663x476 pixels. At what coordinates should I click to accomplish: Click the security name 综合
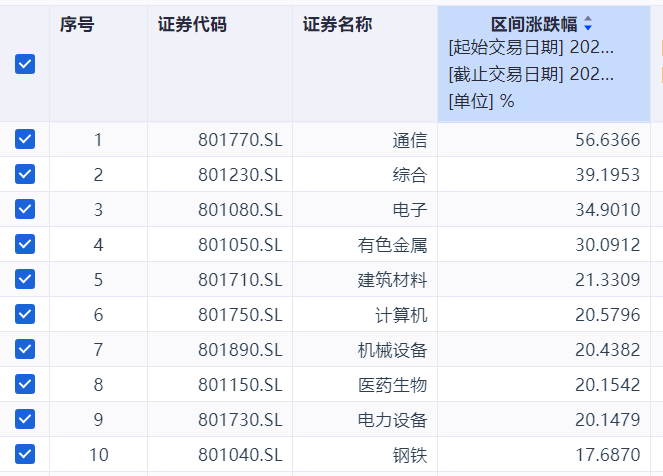(x=410, y=175)
